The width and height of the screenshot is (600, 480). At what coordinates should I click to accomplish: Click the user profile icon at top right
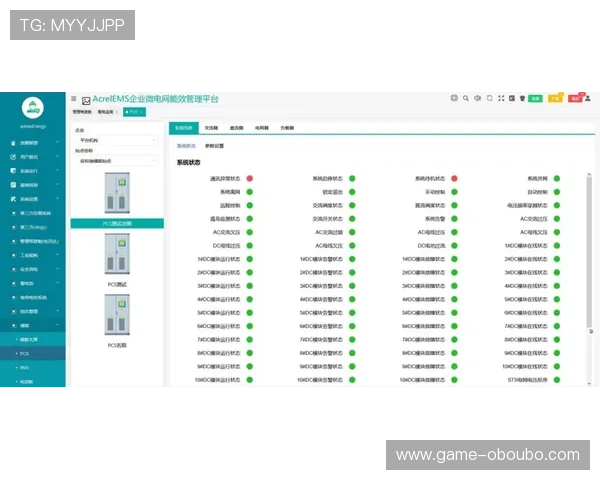tap(589, 98)
